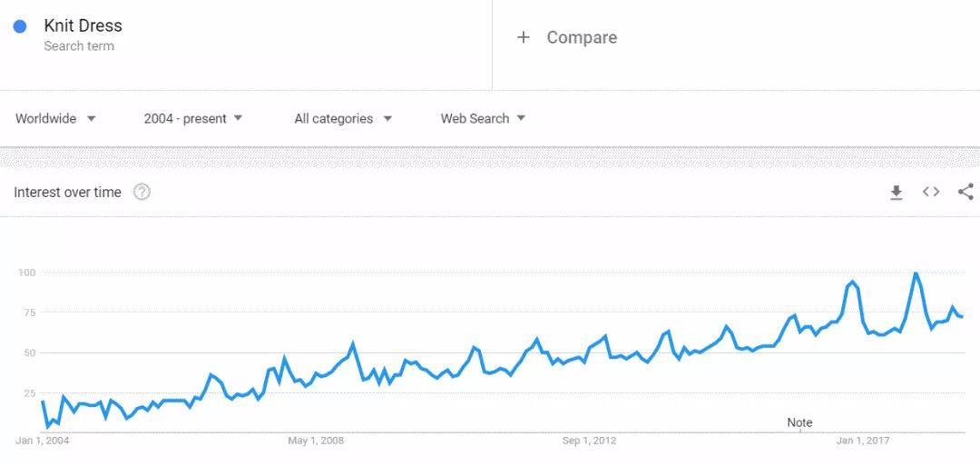This screenshot has height=466, width=980.
Task: Click the chart's highest peak at 100
Action: 916,273
